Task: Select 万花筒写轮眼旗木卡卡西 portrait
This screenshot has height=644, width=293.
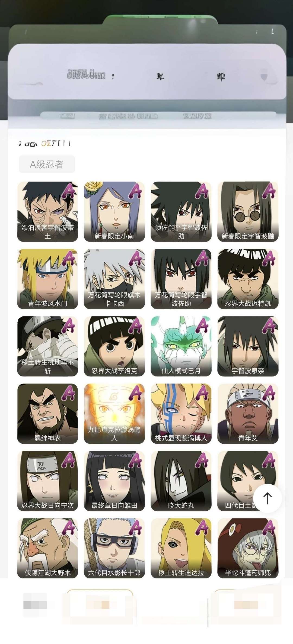Action: click(x=114, y=279)
